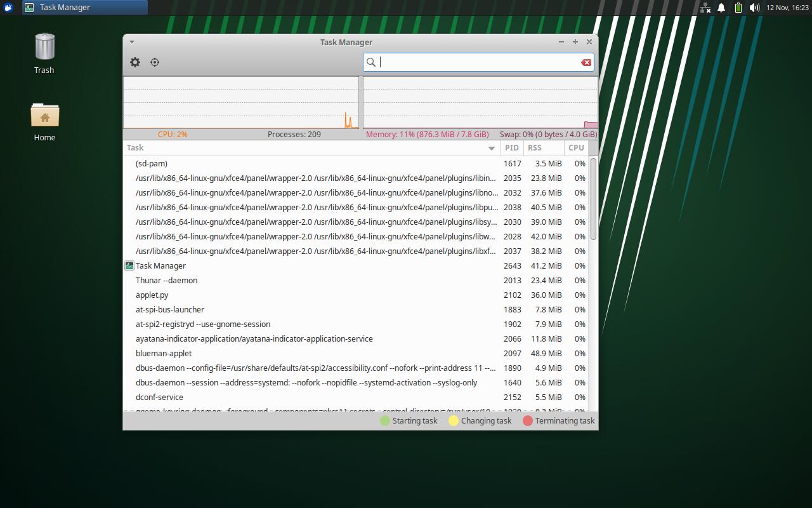Click the 48.9 MiB RSS value for blueman-applet
The image size is (812, 508).
[546, 354]
